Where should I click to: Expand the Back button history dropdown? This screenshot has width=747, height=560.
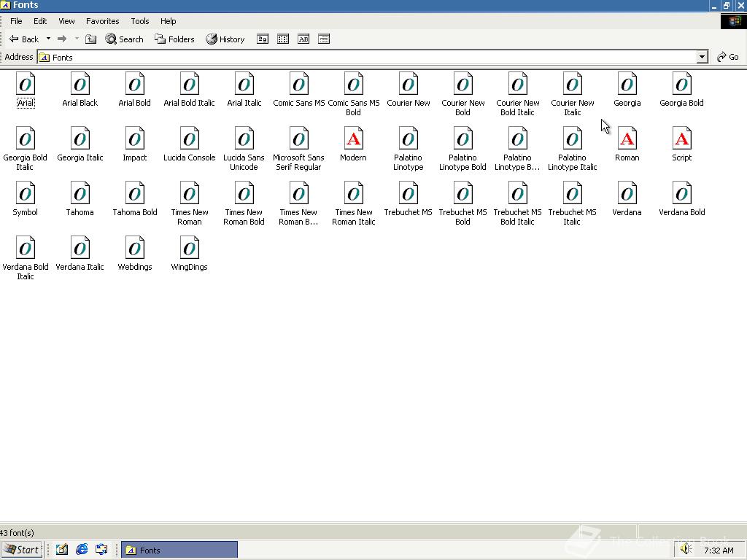48,39
